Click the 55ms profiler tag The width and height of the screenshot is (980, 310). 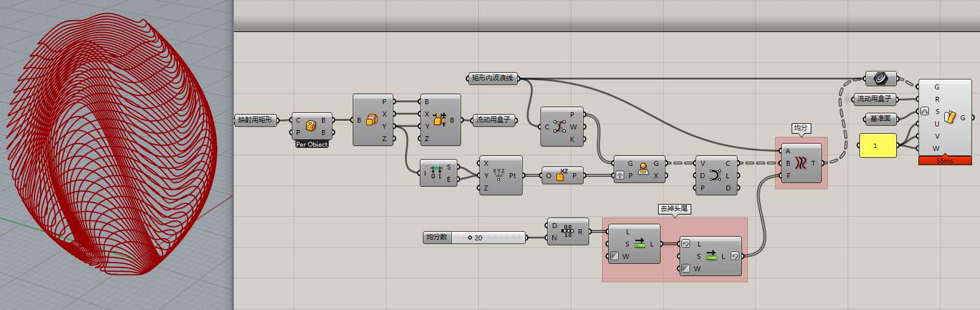coord(945,160)
